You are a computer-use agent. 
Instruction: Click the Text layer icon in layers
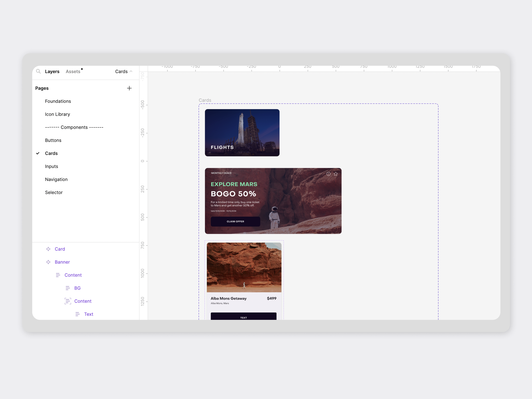click(x=77, y=314)
